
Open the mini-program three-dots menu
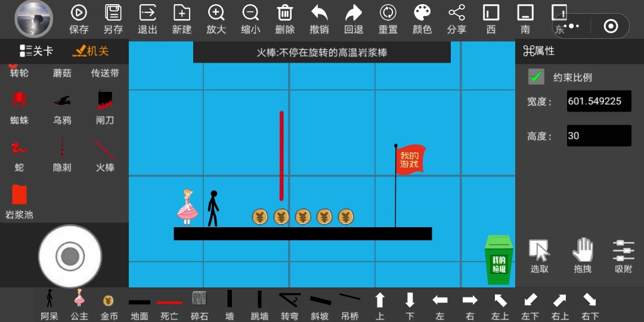[x=571, y=26]
